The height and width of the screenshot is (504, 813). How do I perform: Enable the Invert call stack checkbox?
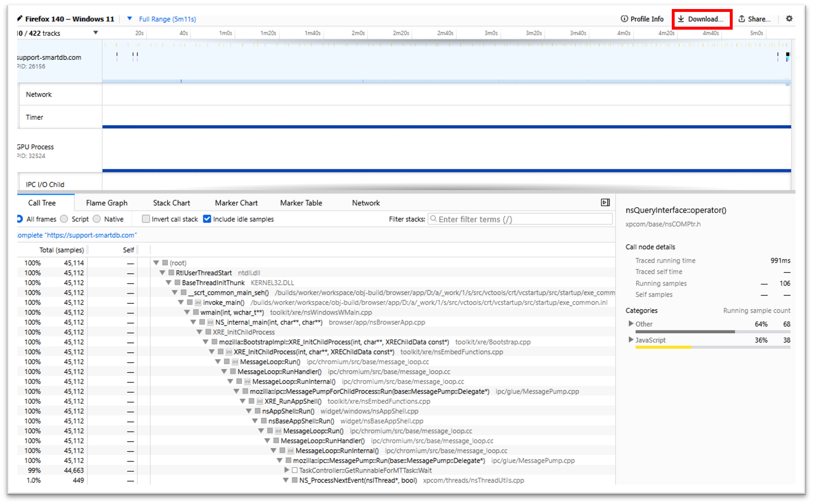click(145, 219)
